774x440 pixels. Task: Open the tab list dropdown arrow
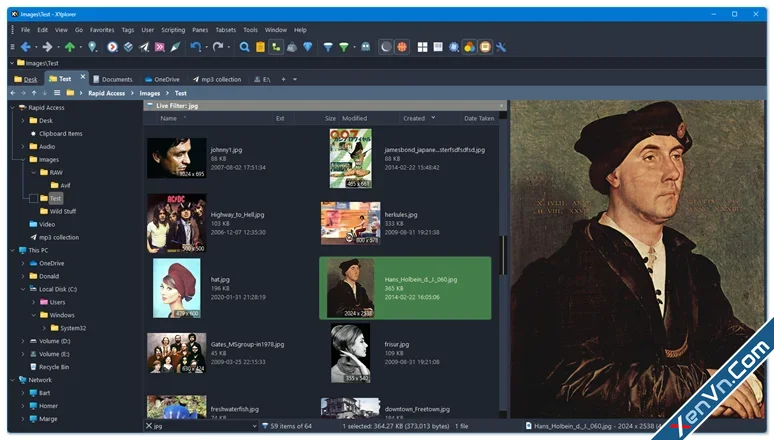click(295, 79)
